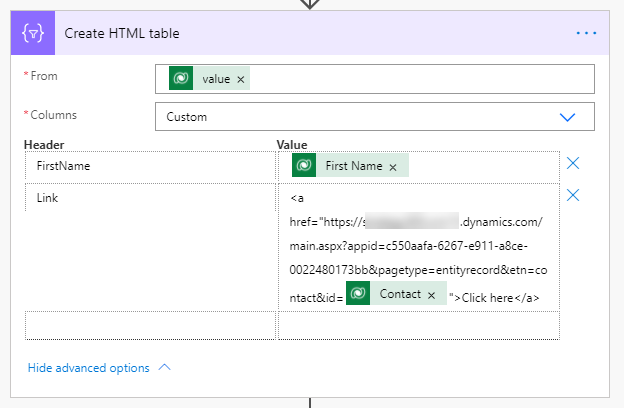Click the main.aspx?appid line of the link value
Viewport: 624px width, 408px height.
point(409,246)
